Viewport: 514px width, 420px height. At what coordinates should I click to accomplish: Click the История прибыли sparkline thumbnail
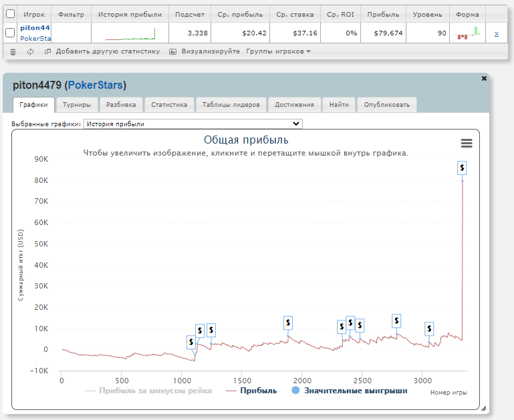coord(130,33)
